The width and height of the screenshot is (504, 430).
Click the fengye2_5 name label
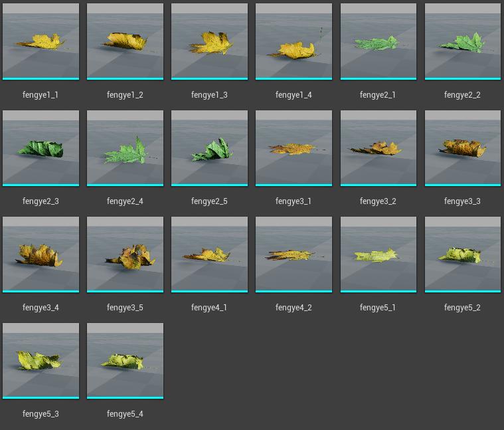click(209, 201)
